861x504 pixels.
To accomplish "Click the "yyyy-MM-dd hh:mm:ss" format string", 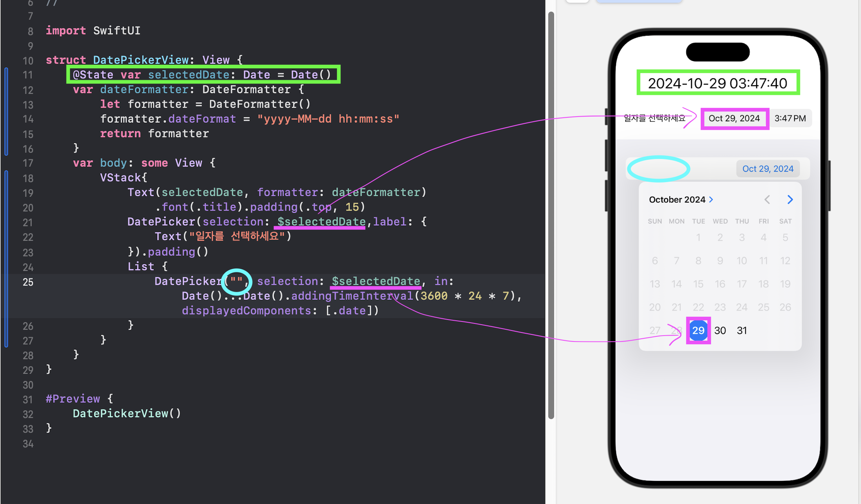I will [328, 119].
